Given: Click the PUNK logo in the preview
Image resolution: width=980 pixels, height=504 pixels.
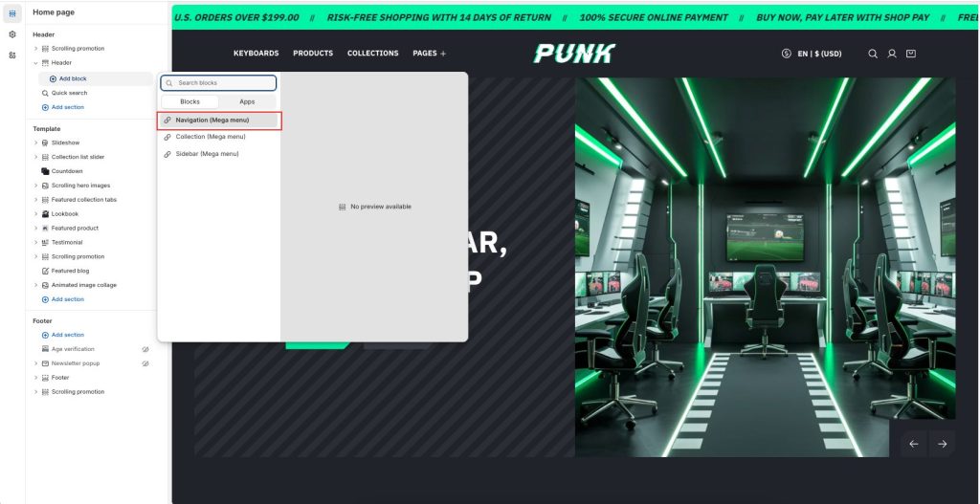Looking at the screenshot, I should click(574, 54).
